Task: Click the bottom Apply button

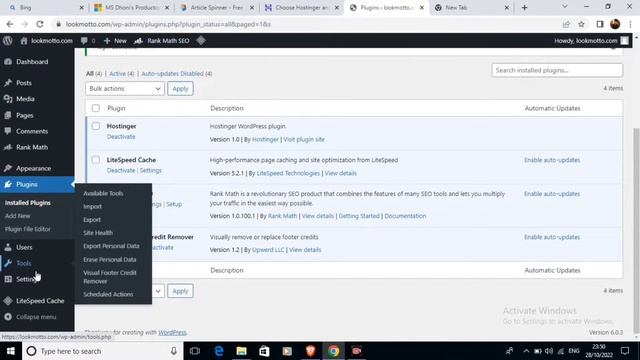Action: tap(180, 291)
